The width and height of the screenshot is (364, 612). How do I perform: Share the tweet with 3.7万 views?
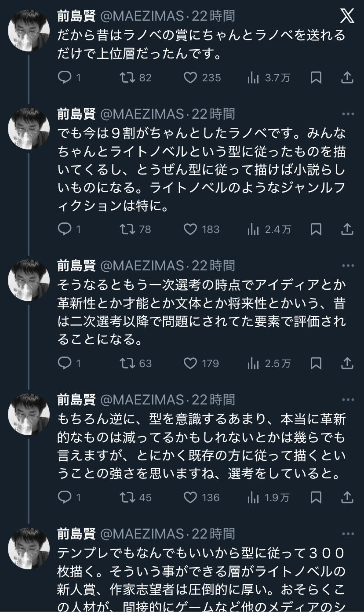click(347, 78)
